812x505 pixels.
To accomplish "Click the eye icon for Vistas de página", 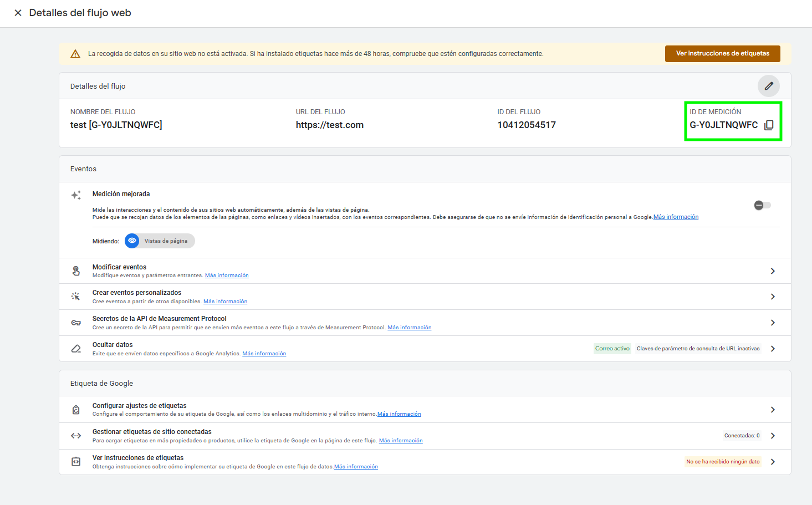I will (132, 241).
